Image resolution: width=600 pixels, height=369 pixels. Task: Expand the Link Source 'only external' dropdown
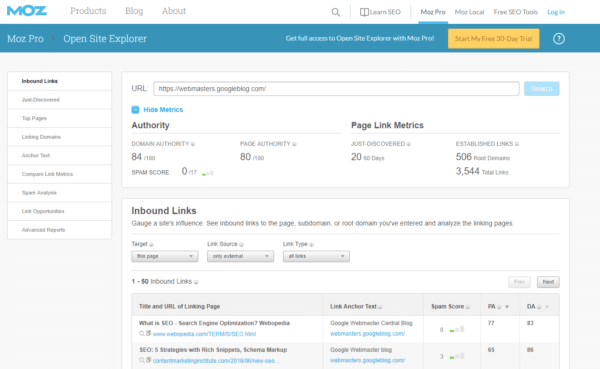240,256
